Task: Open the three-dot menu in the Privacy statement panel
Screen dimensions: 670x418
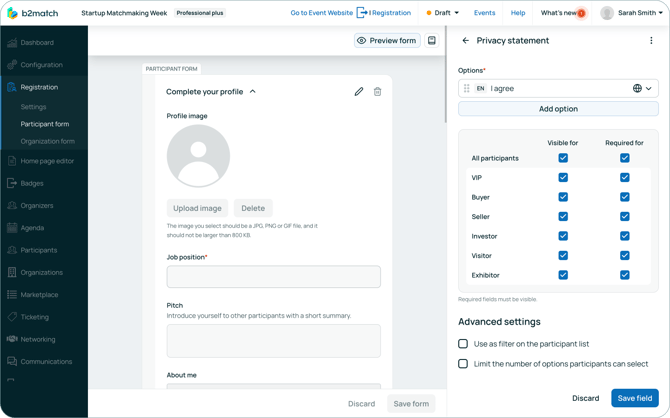Action: tap(651, 41)
